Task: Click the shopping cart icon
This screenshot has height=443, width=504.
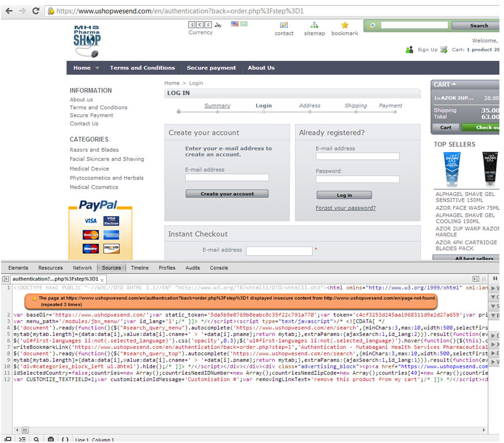Action: 444,50
